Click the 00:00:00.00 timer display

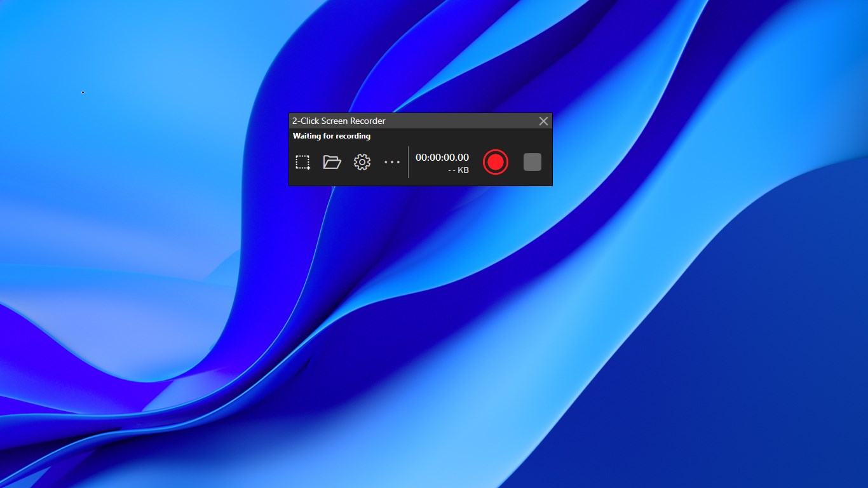click(442, 157)
